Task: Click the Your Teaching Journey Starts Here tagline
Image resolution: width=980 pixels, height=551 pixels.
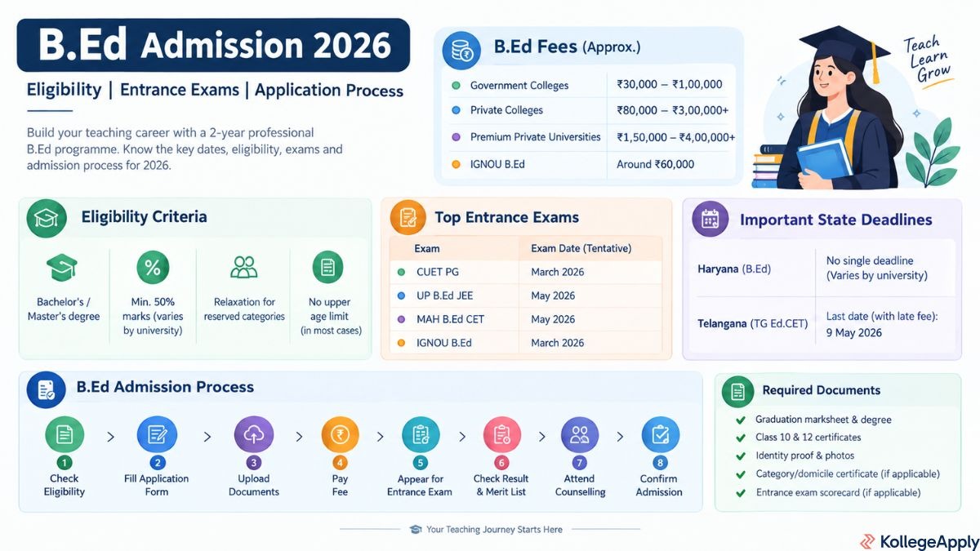Action: point(494,530)
